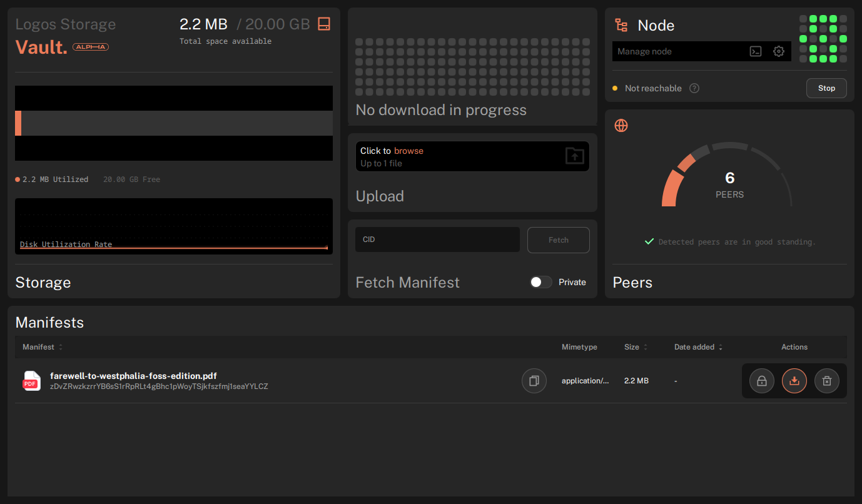862x504 pixels.
Task: Sort manifests by Manifest column
Action: (x=43, y=347)
